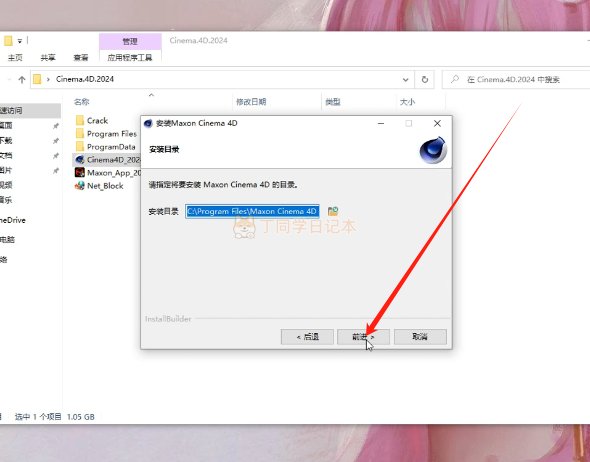The height and width of the screenshot is (462, 590).
Task: Expand the breadcrumb chevron before Cinema.4D.2024
Action: 48,79
